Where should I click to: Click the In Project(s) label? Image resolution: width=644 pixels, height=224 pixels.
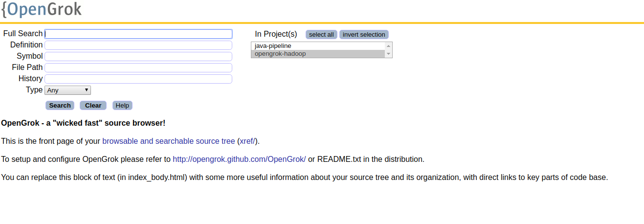click(276, 34)
